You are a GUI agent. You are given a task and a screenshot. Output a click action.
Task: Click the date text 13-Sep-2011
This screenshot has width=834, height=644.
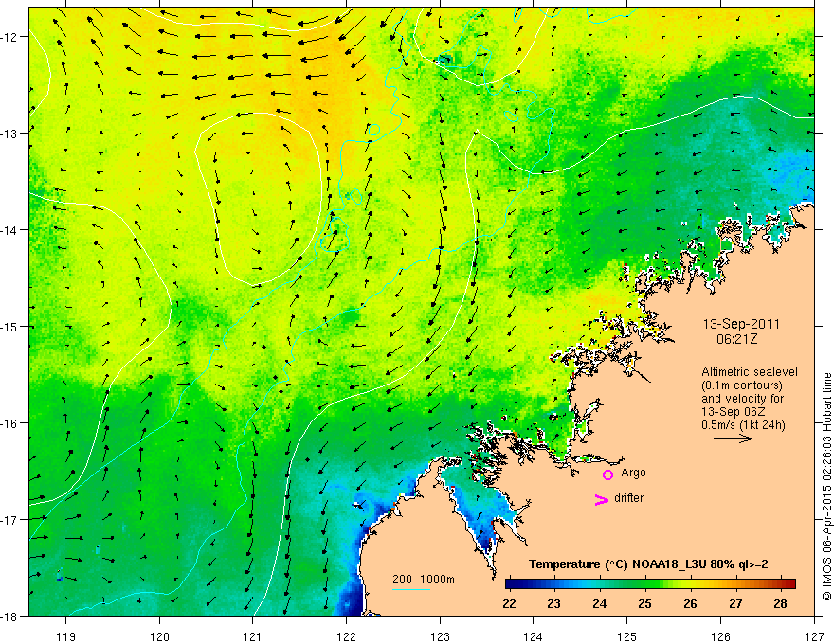point(741,324)
